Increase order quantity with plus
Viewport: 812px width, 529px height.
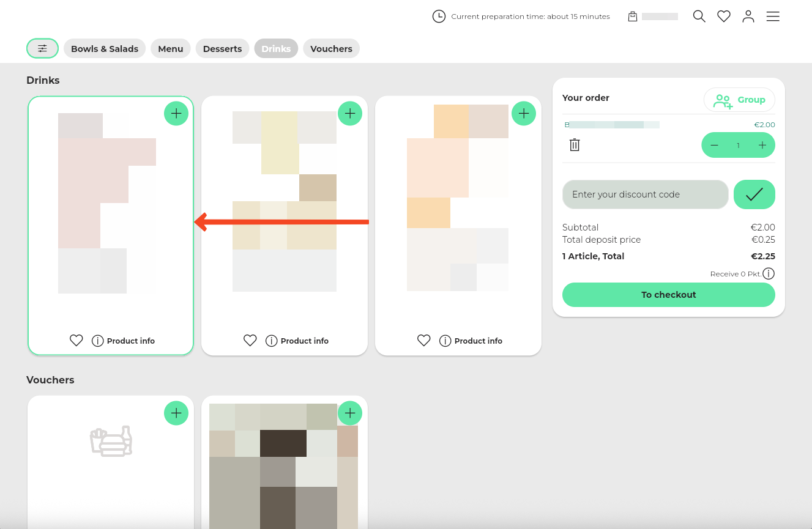click(x=762, y=145)
